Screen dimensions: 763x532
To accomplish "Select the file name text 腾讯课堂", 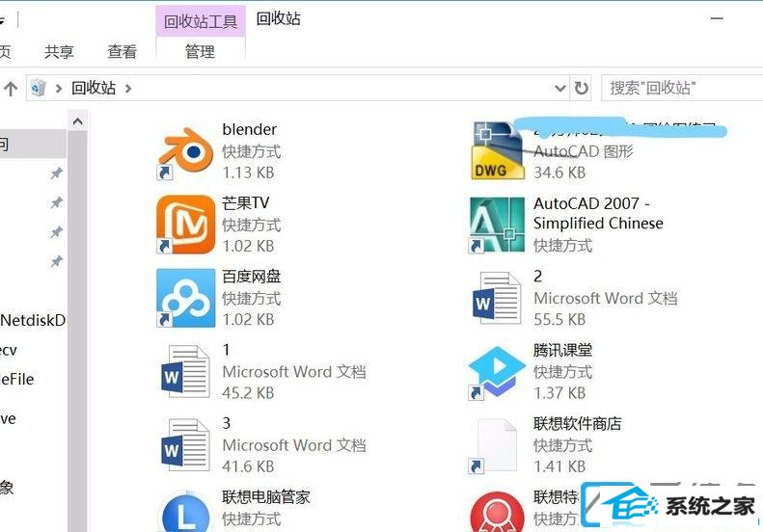I will (x=562, y=350).
